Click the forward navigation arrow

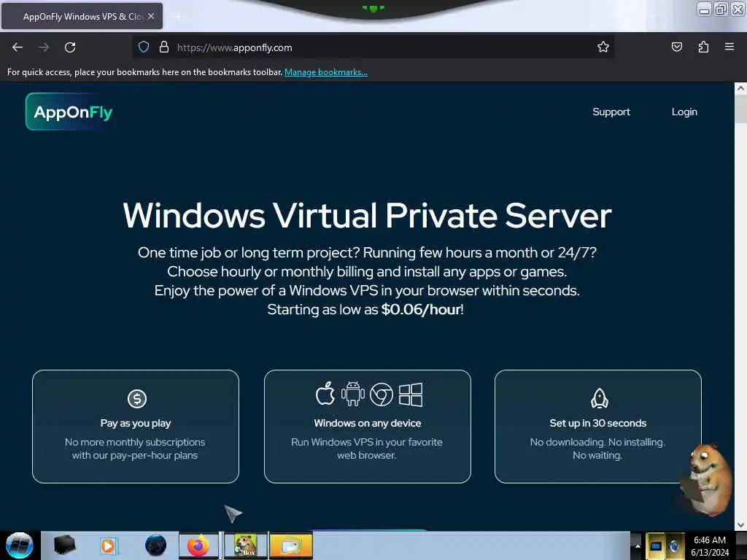[44, 47]
